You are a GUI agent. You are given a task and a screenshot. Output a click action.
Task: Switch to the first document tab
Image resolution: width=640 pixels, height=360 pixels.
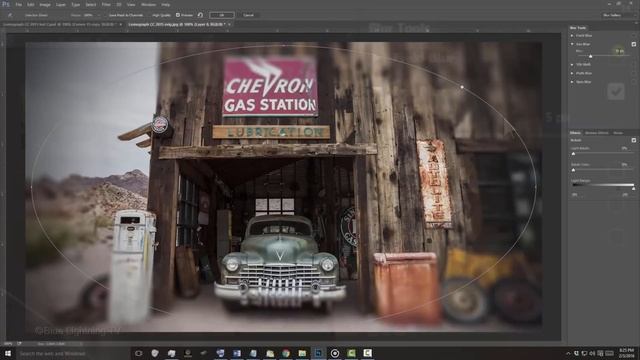pos(60,24)
